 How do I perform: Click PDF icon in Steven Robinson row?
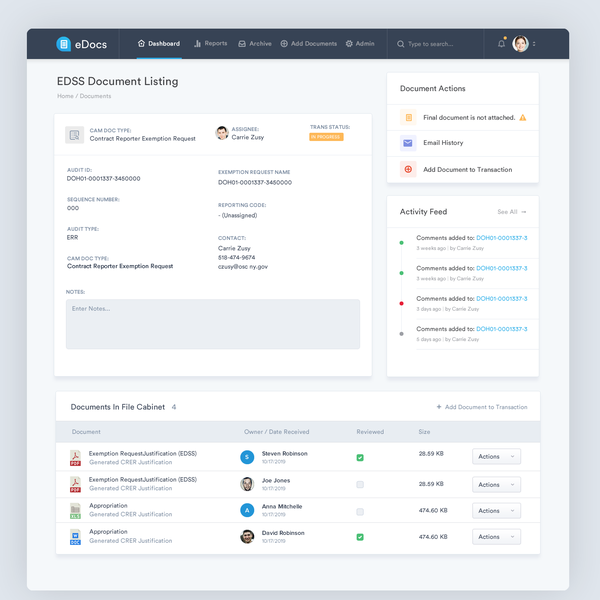point(75,458)
